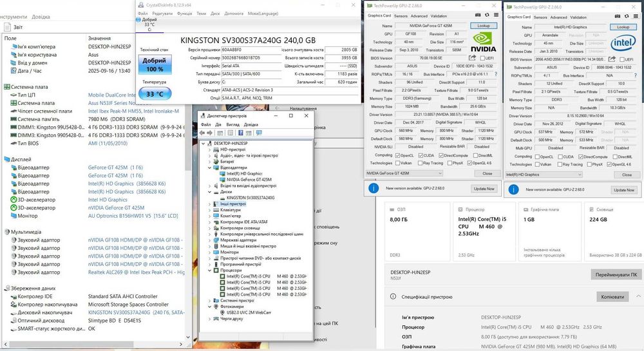The width and height of the screenshot is (644, 351).
Task: Collapse the Відеоадаптери node in Device Manager
Action: (209, 167)
